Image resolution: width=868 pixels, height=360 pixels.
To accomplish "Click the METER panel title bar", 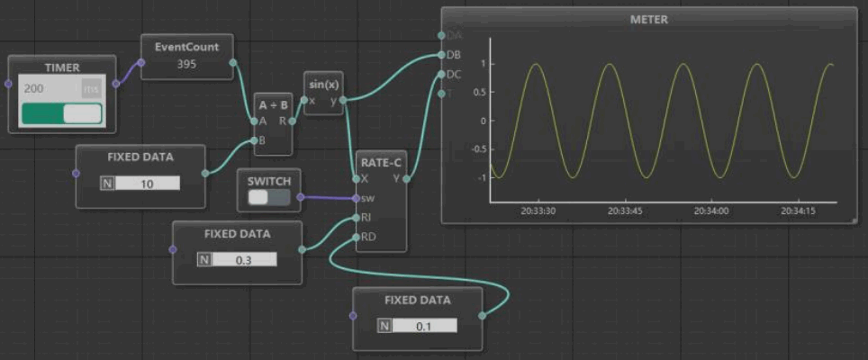I will [647, 19].
